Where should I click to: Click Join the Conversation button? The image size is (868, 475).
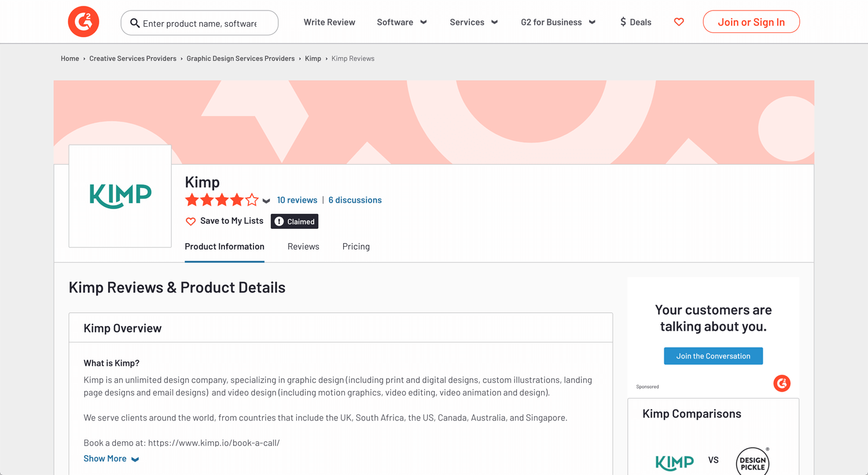[713, 356]
